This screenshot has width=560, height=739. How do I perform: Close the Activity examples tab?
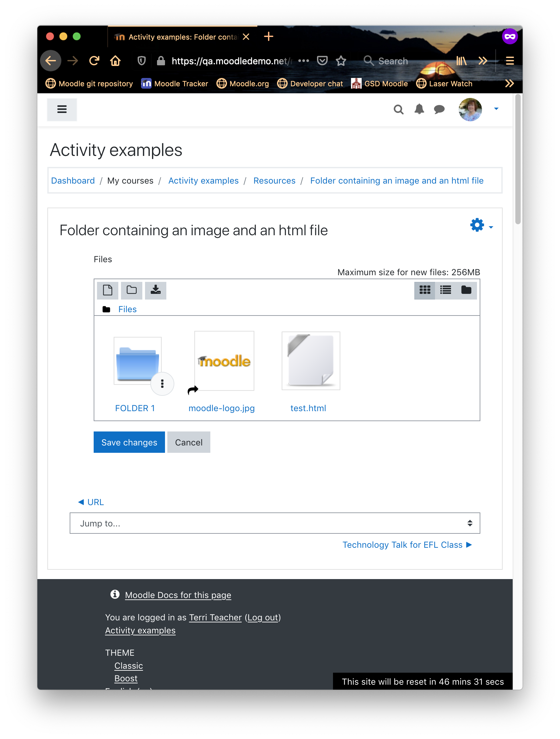pyautogui.click(x=246, y=37)
